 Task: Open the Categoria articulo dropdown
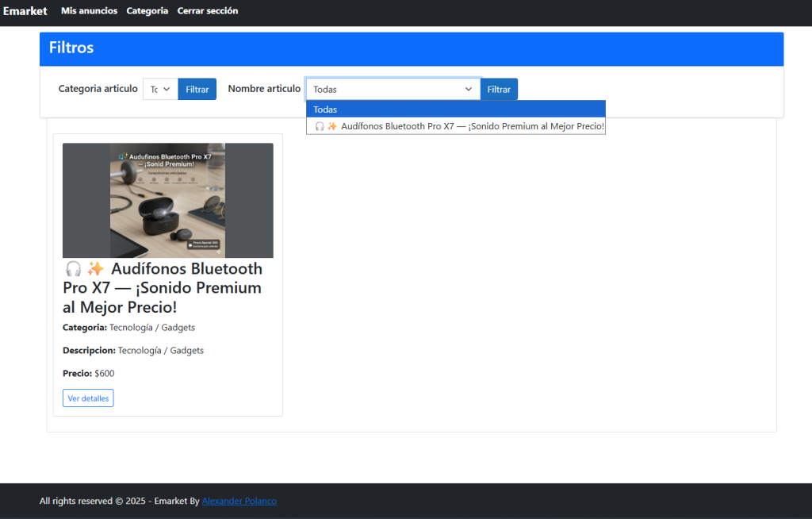click(x=160, y=90)
